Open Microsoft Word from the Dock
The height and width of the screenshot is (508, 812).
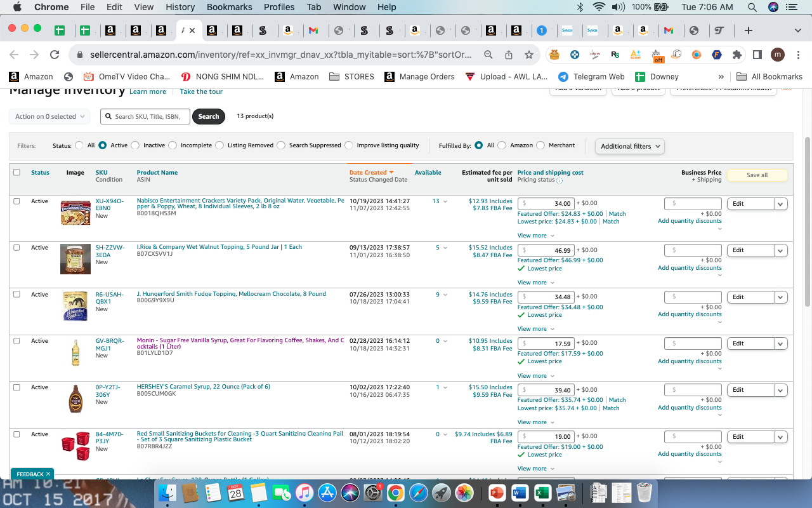click(520, 492)
